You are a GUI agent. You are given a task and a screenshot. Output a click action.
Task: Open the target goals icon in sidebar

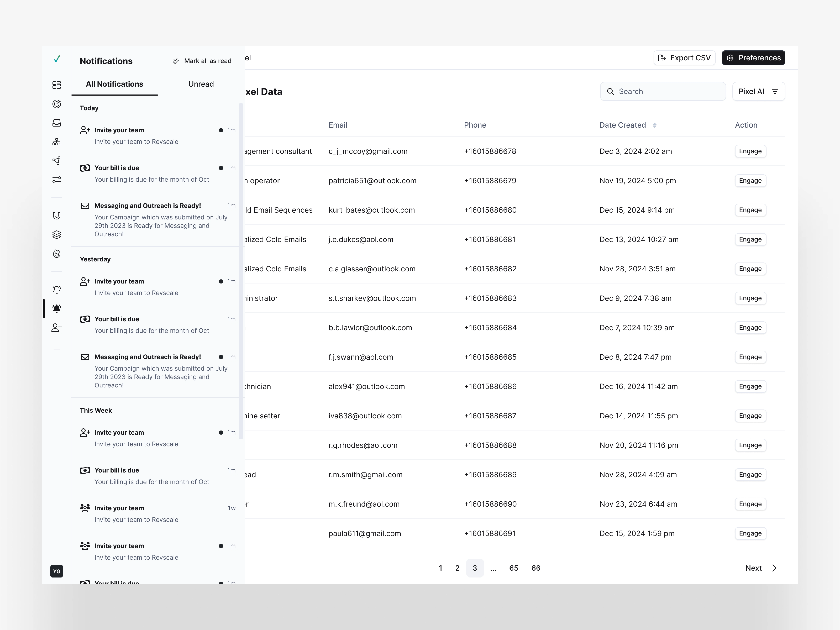coord(57,104)
